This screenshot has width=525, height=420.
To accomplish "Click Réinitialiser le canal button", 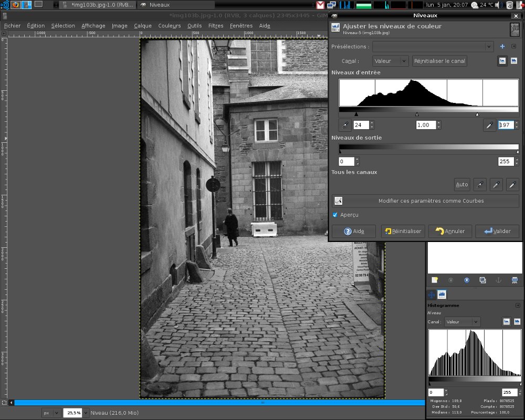I will pyautogui.click(x=439, y=61).
